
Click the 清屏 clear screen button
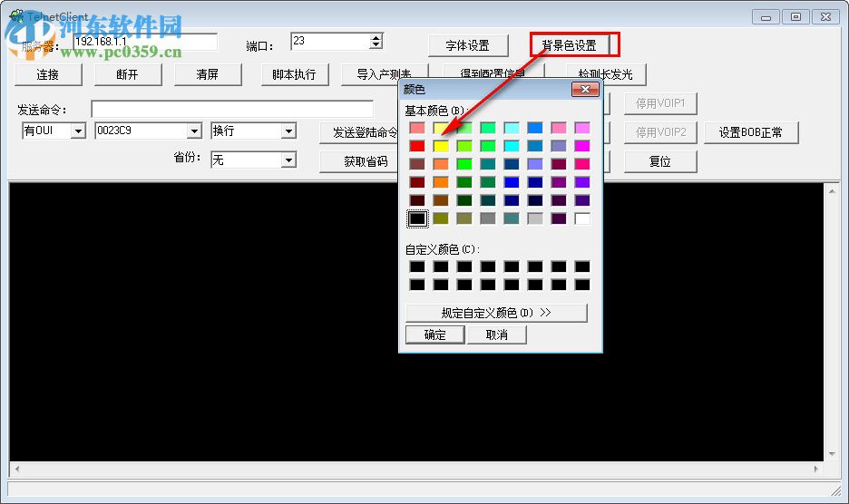208,74
